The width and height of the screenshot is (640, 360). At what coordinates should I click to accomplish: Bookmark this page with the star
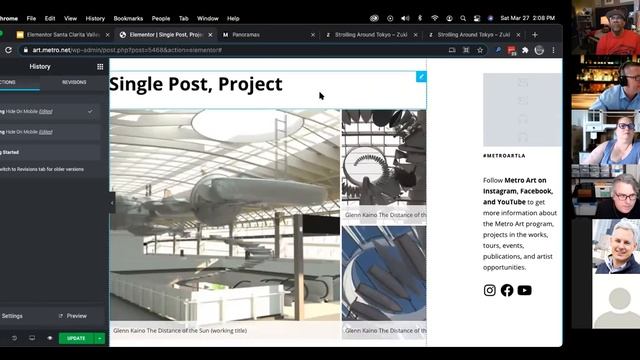click(x=480, y=50)
